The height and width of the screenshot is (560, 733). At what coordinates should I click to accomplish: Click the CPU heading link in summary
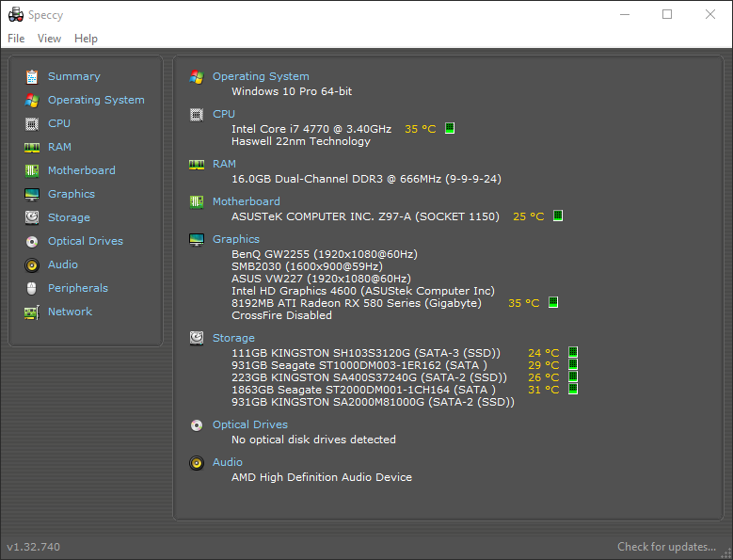click(x=224, y=114)
